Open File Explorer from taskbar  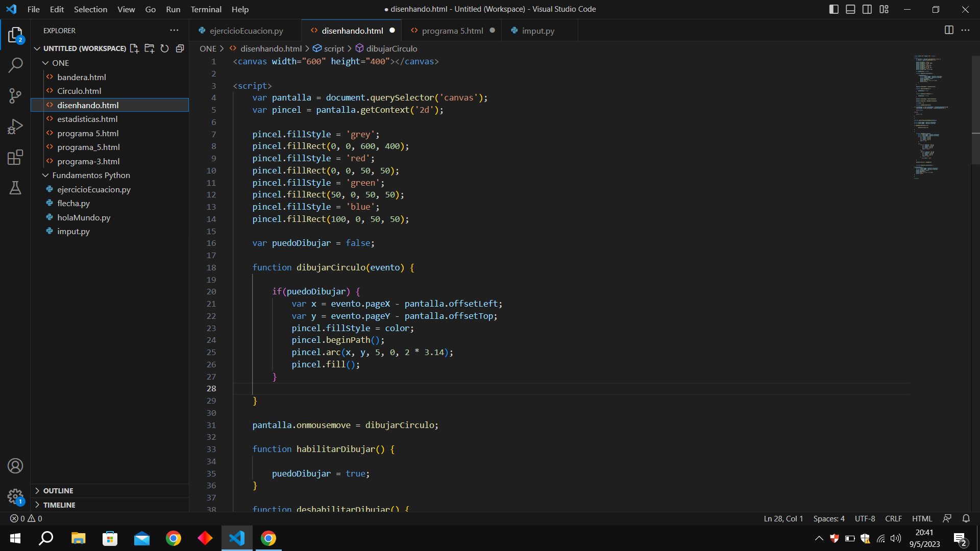point(78,538)
